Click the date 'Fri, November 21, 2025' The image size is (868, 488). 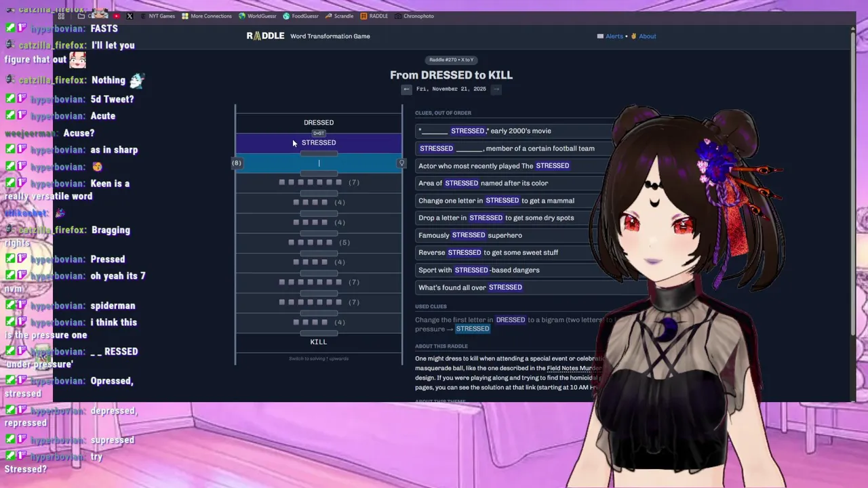[x=451, y=89]
